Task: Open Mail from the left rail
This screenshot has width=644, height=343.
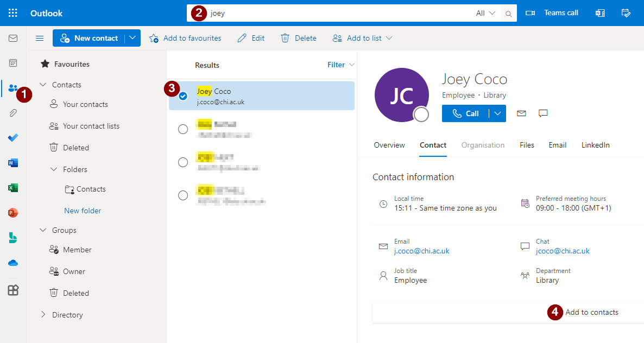Action: pos(12,38)
